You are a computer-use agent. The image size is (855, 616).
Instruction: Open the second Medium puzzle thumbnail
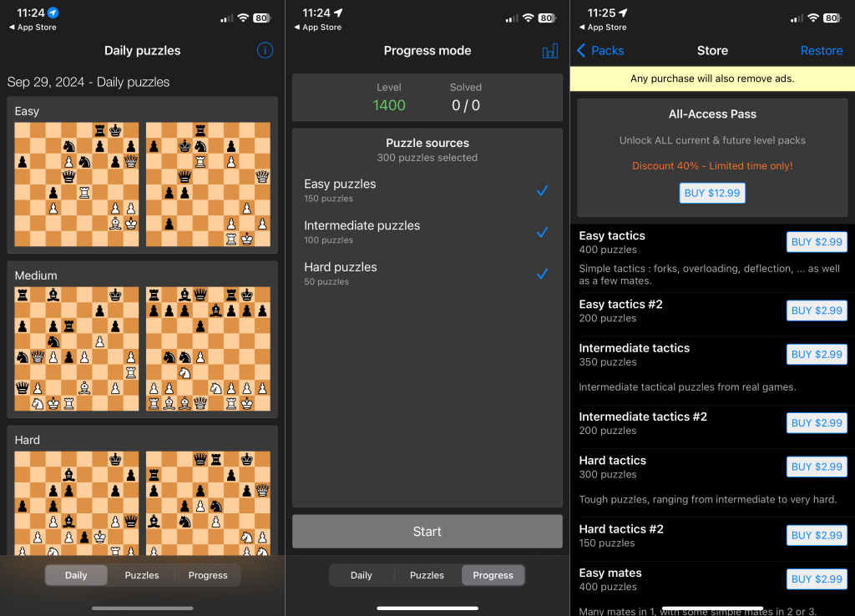tap(208, 349)
